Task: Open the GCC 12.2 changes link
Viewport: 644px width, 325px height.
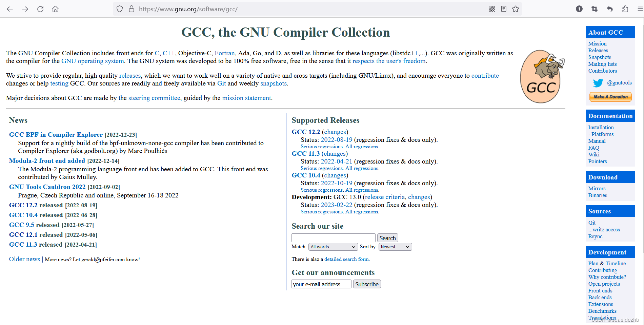Action: coord(335,132)
